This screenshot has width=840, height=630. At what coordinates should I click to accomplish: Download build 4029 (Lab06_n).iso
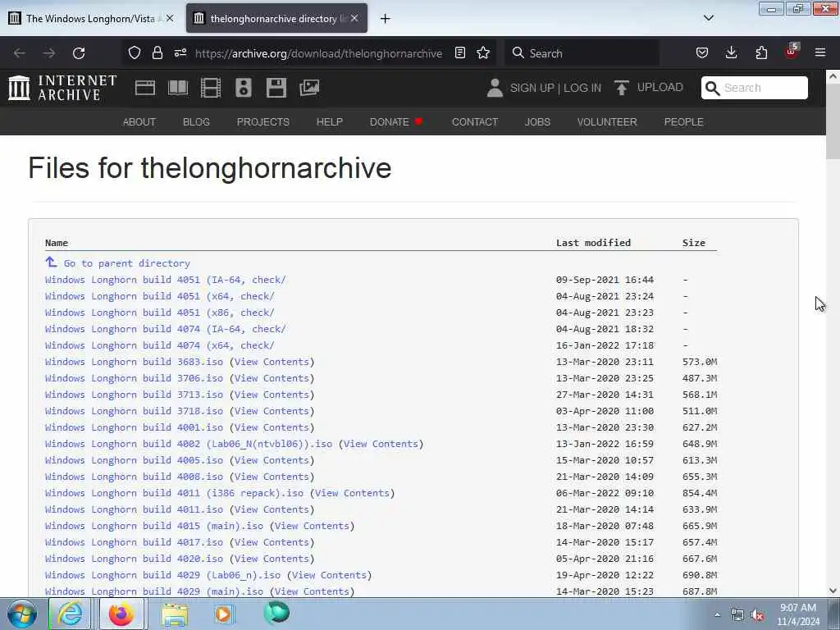point(163,575)
